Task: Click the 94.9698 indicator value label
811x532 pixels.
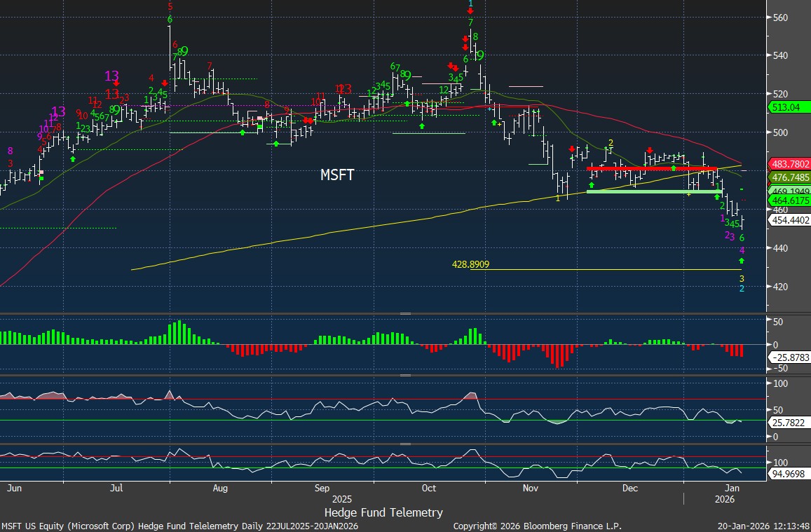Action: coord(789,474)
